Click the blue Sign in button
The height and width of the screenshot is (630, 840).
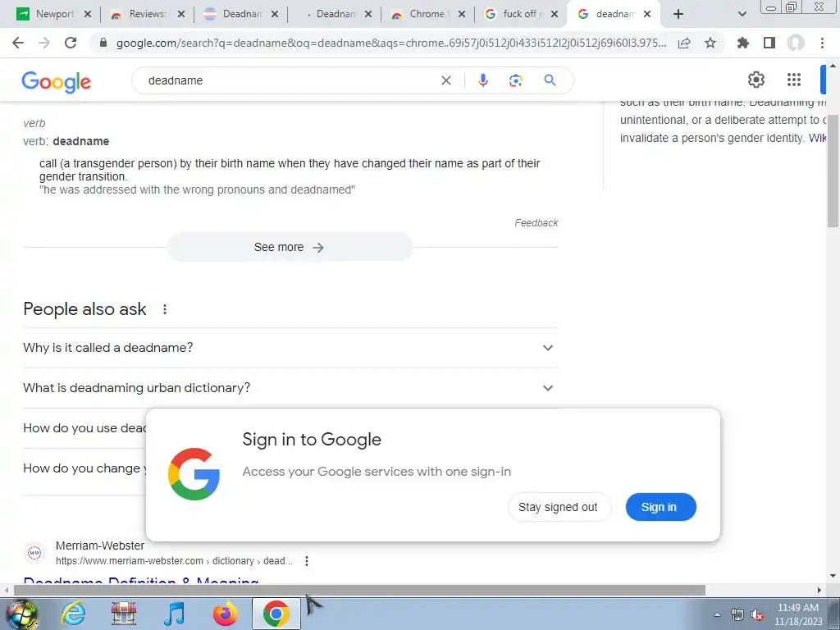(x=660, y=507)
